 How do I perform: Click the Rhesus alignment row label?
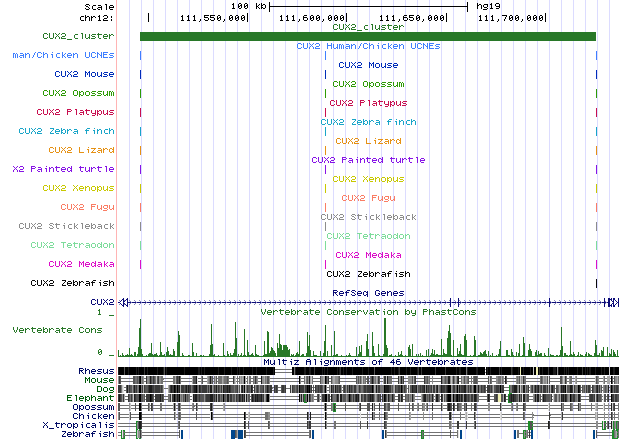pyautogui.click(x=96, y=371)
